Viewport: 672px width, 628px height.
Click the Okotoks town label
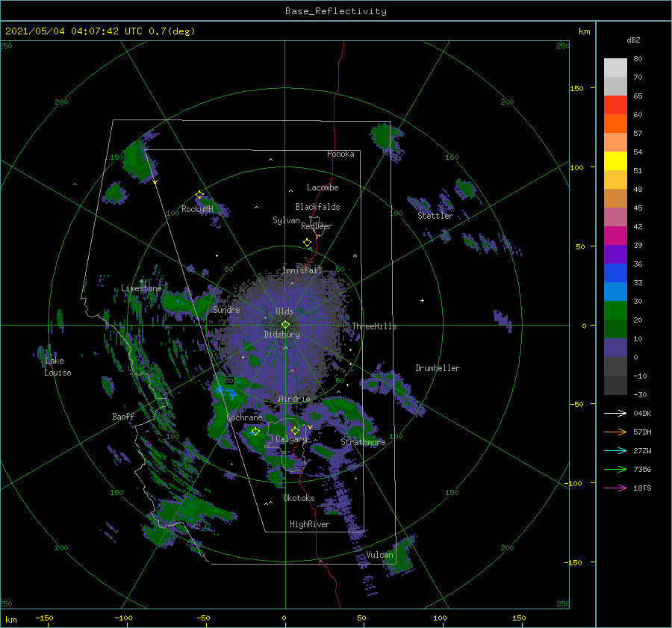click(299, 498)
